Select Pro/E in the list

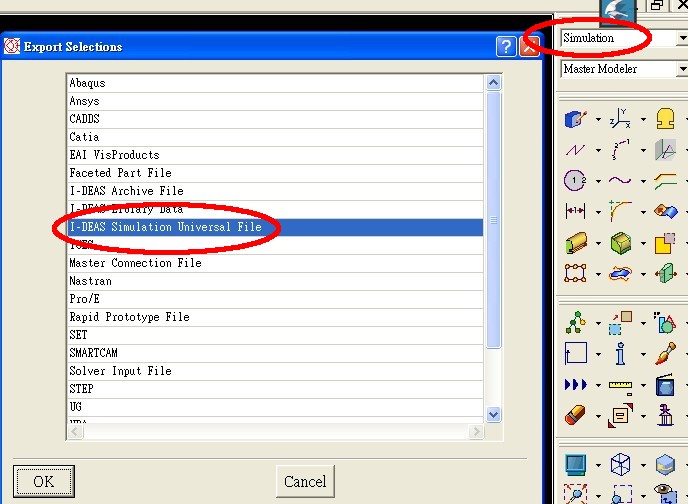(x=275, y=299)
